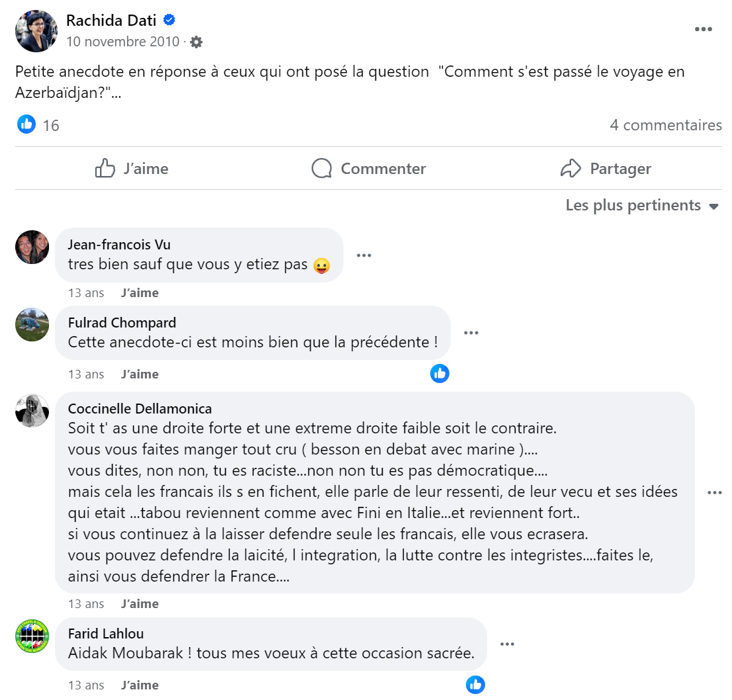Expand the Les plus pertinents sort dropdown
732x700 pixels.
coord(642,205)
